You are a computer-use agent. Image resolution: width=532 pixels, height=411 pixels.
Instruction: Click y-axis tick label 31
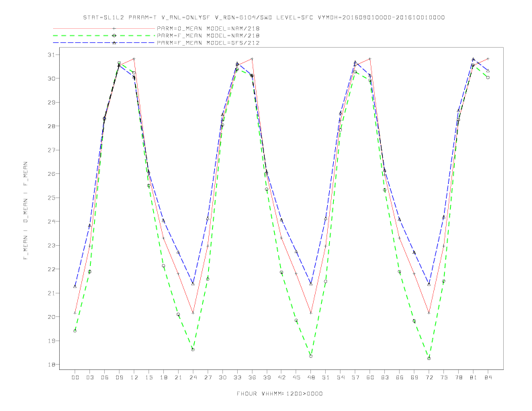pos(52,54)
